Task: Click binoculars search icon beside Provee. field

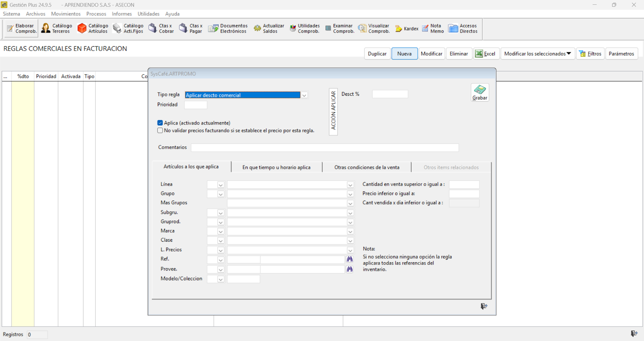Action: (350, 269)
